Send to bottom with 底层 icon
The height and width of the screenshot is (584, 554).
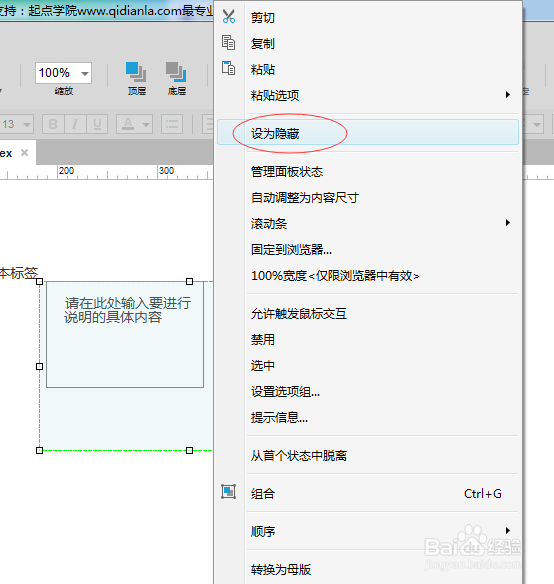tap(176, 72)
